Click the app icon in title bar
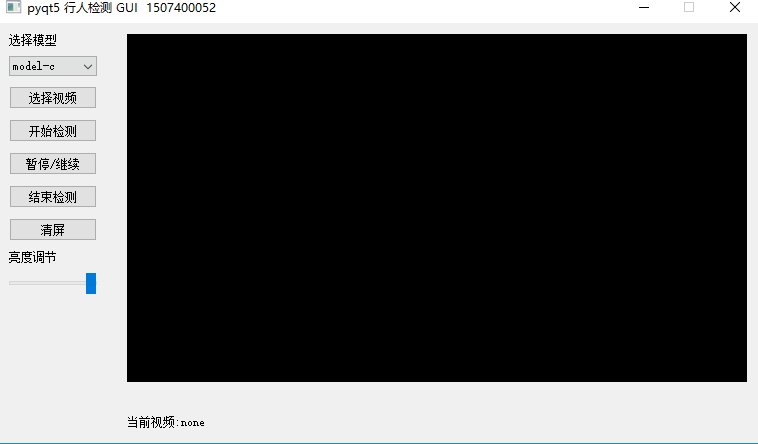This screenshot has height=444, width=758. point(13,7)
